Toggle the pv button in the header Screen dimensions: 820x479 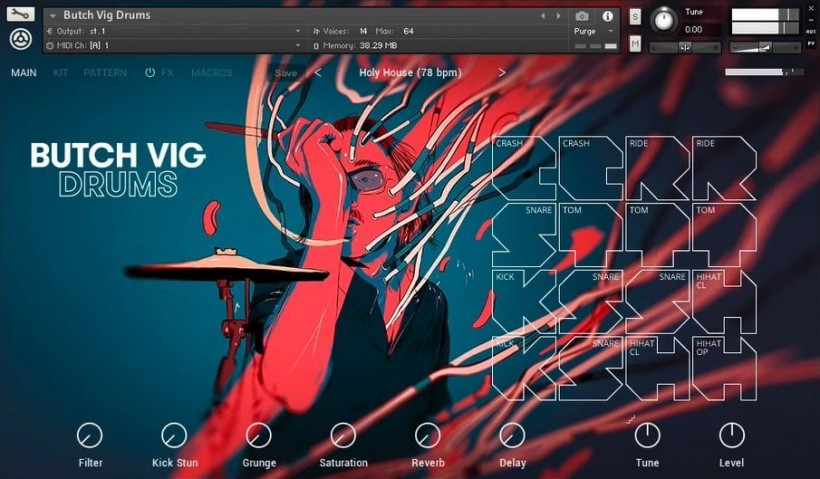pos(811,43)
